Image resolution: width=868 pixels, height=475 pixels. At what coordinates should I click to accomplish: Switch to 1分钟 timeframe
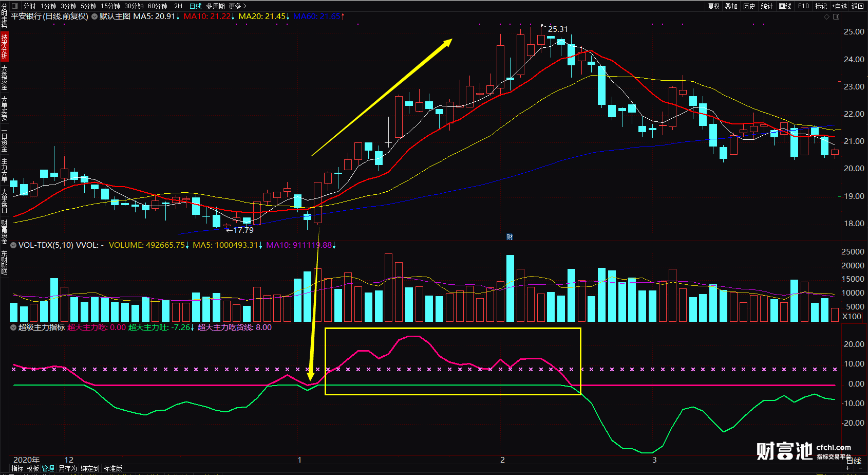tap(48, 6)
